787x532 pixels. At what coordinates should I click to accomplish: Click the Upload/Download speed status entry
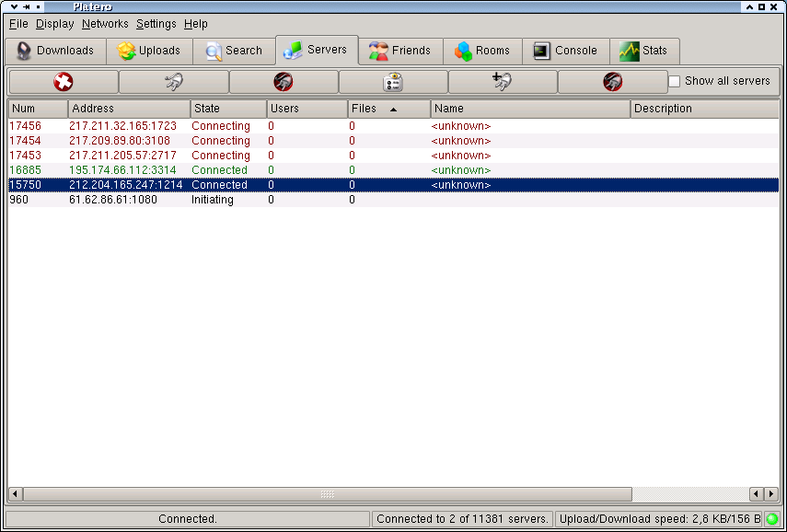659,519
